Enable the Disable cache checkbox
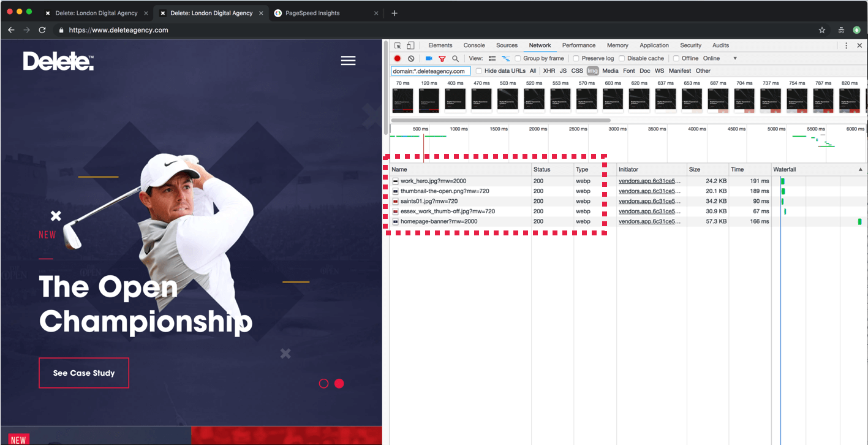This screenshot has height=445, width=868. [x=621, y=58]
